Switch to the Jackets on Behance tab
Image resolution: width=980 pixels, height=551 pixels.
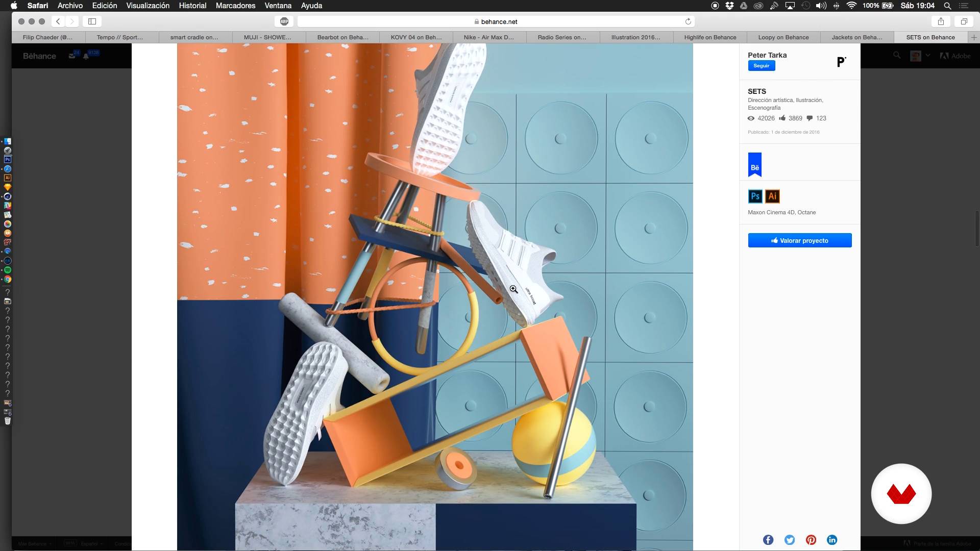coord(856,37)
